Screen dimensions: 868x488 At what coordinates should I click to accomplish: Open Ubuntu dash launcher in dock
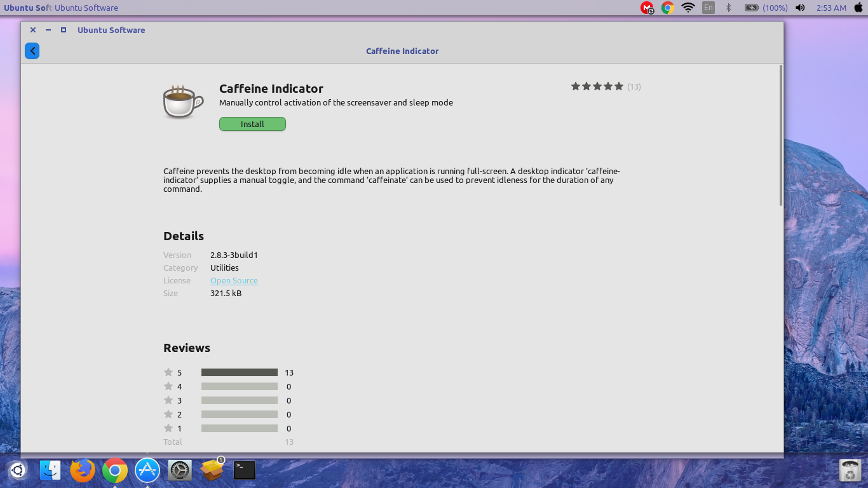point(18,470)
